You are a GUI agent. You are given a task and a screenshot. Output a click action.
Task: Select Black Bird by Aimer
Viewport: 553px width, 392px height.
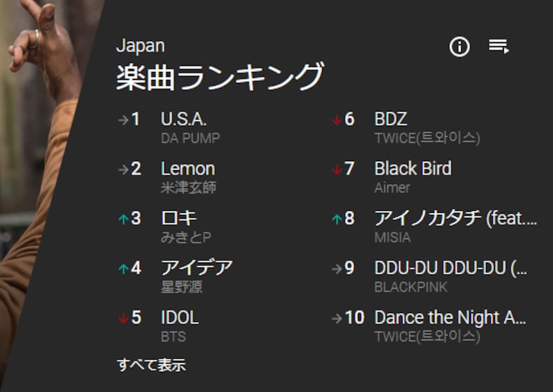413,169
